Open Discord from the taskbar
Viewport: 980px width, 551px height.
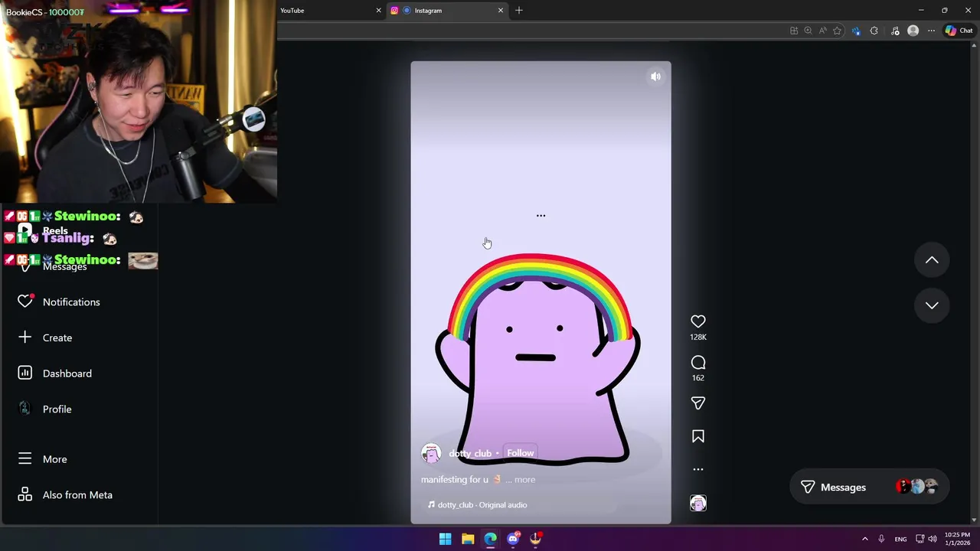click(x=513, y=539)
